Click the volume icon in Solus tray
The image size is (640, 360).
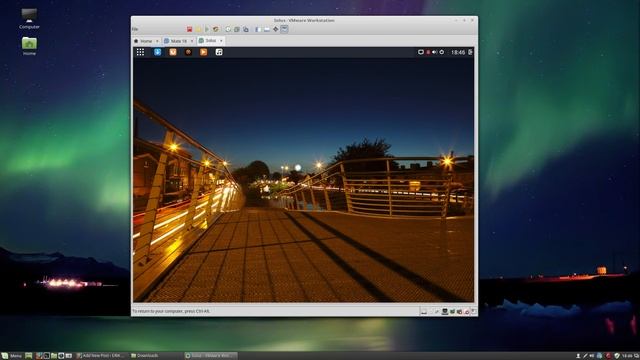point(435,52)
